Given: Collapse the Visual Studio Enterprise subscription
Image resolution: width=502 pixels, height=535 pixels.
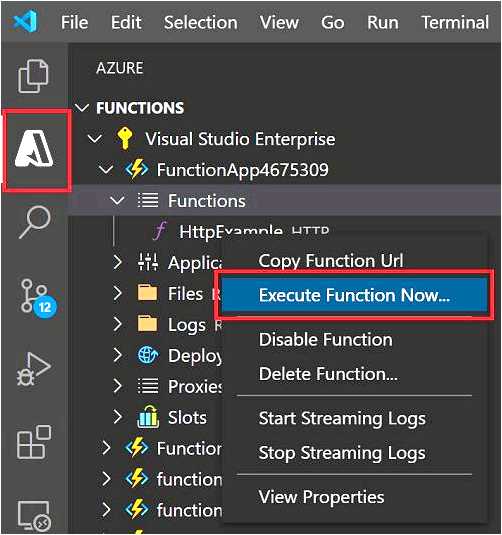Looking at the screenshot, I should click(95, 139).
